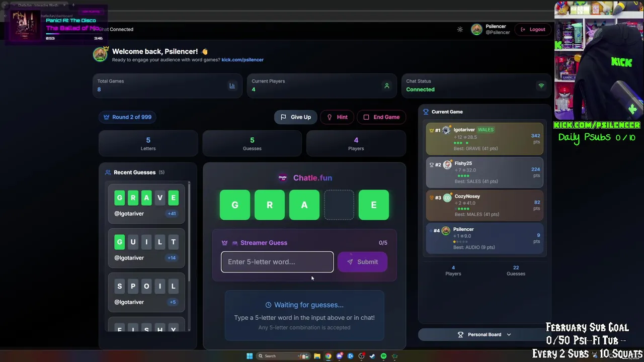Viewport: 644px width, 362px height.
Task: Click the gamepad icon beside Streamer Guess
Action: coord(234,243)
